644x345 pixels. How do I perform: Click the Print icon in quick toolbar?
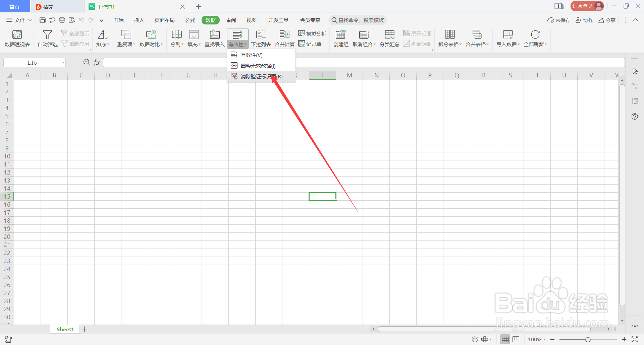tap(62, 20)
